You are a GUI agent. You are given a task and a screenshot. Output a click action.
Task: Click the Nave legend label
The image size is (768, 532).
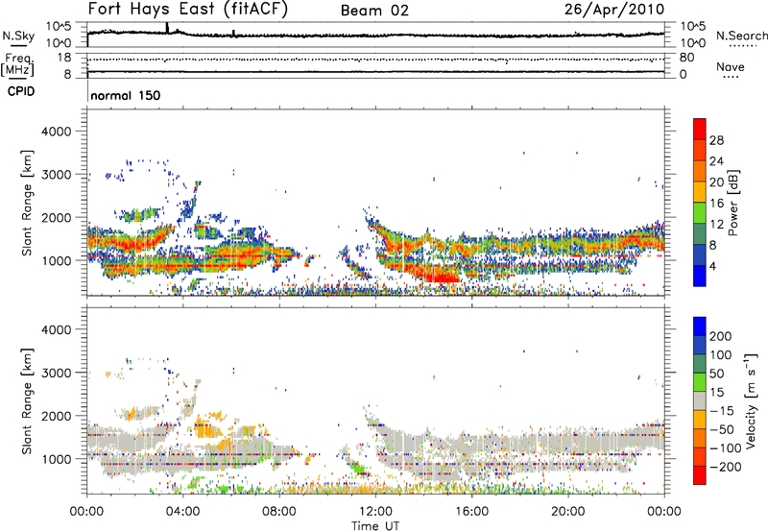coord(731,66)
